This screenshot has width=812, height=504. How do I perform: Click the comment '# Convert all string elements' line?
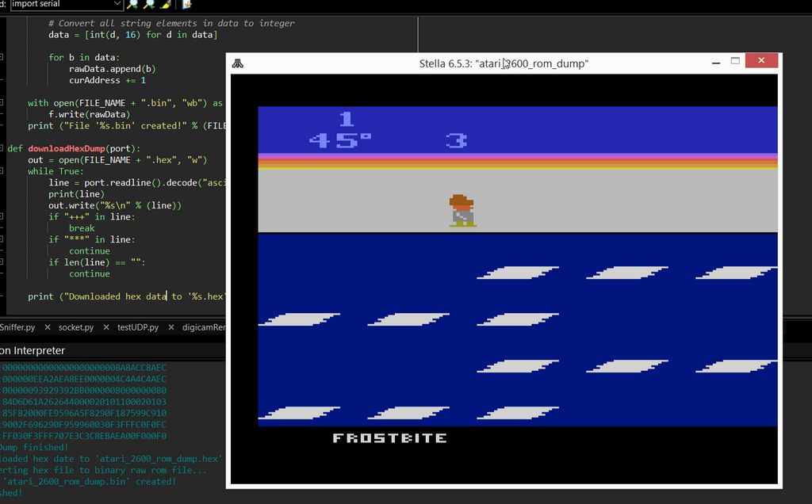[x=171, y=23]
